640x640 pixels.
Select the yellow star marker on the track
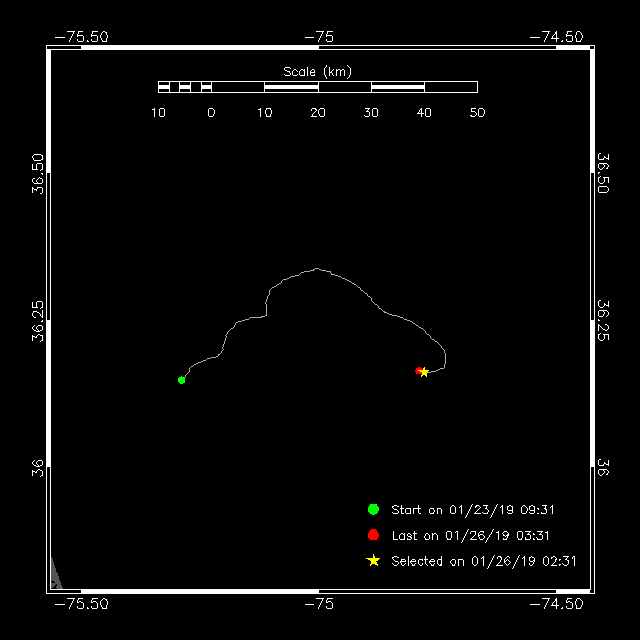click(425, 372)
